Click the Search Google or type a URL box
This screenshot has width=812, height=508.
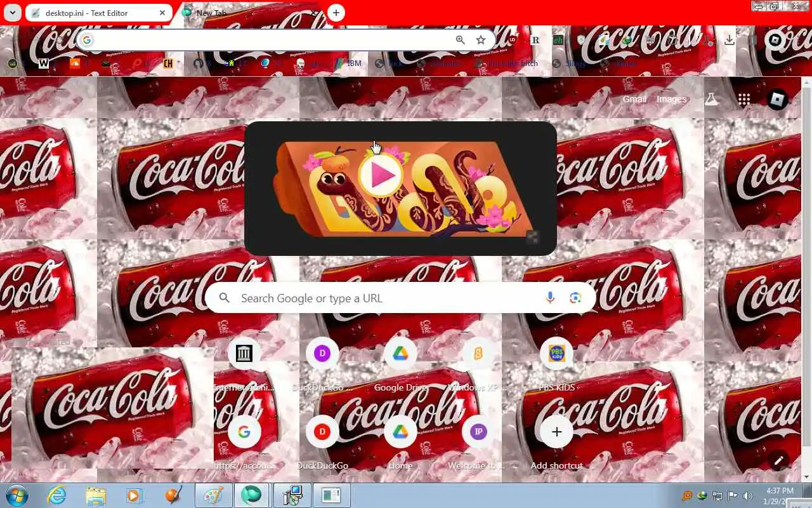pyautogui.click(x=400, y=298)
